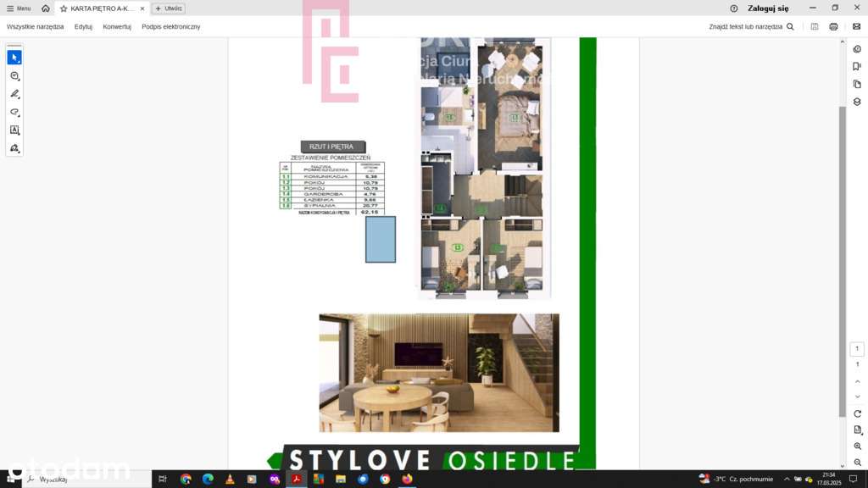
Task: Open the Windows Start menu
Action: coord(10,480)
